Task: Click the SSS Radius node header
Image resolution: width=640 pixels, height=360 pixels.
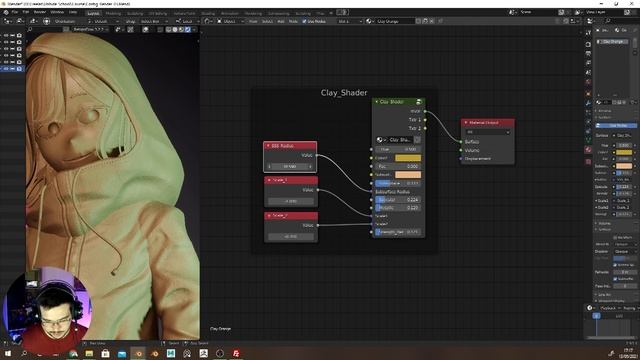Action: coord(290,146)
